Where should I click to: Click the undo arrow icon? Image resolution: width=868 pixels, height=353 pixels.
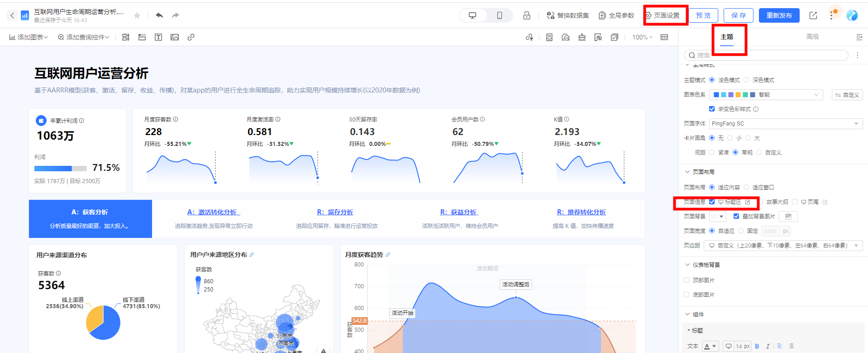159,15
